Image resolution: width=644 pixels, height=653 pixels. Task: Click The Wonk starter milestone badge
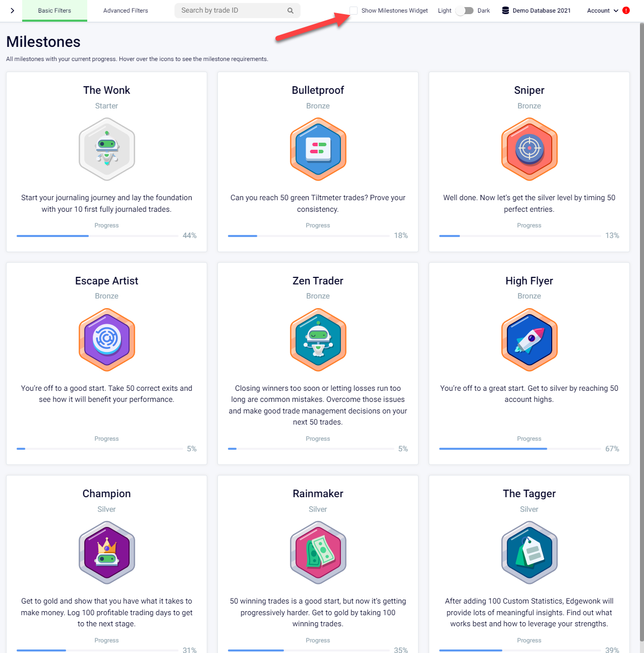(106, 149)
